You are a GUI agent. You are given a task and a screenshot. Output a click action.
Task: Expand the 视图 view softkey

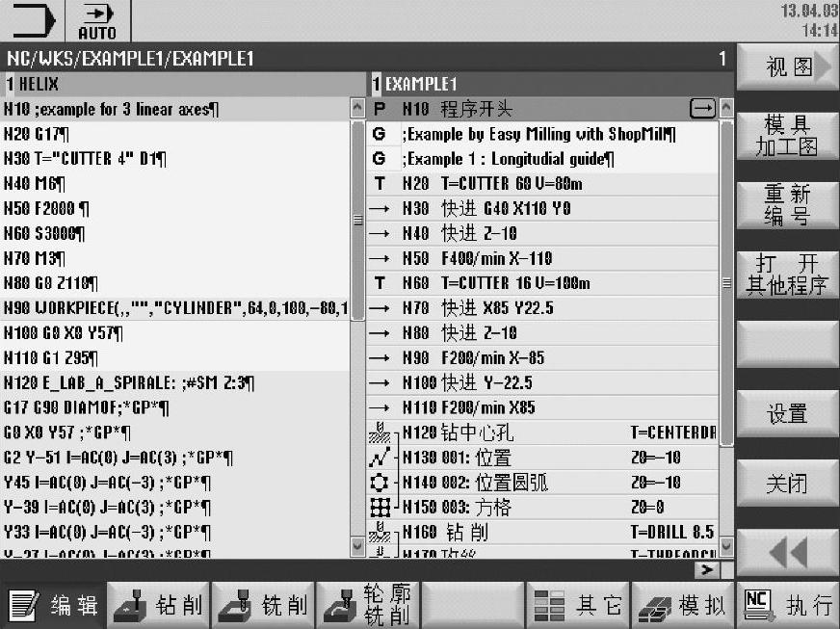point(787,67)
